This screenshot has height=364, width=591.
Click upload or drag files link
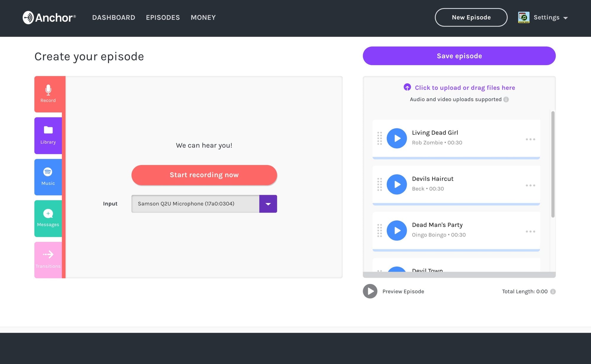pos(465,88)
